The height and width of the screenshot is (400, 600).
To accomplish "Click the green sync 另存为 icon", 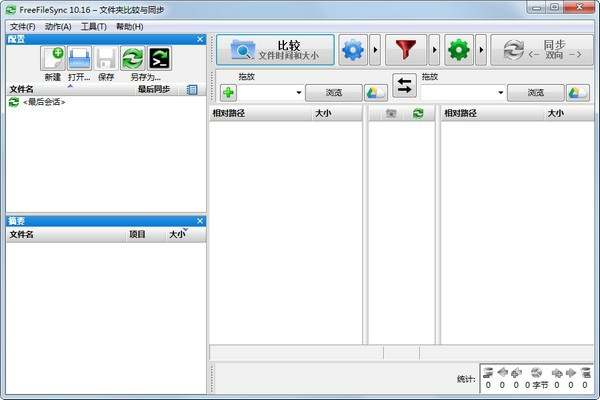I will pyautogui.click(x=133, y=58).
